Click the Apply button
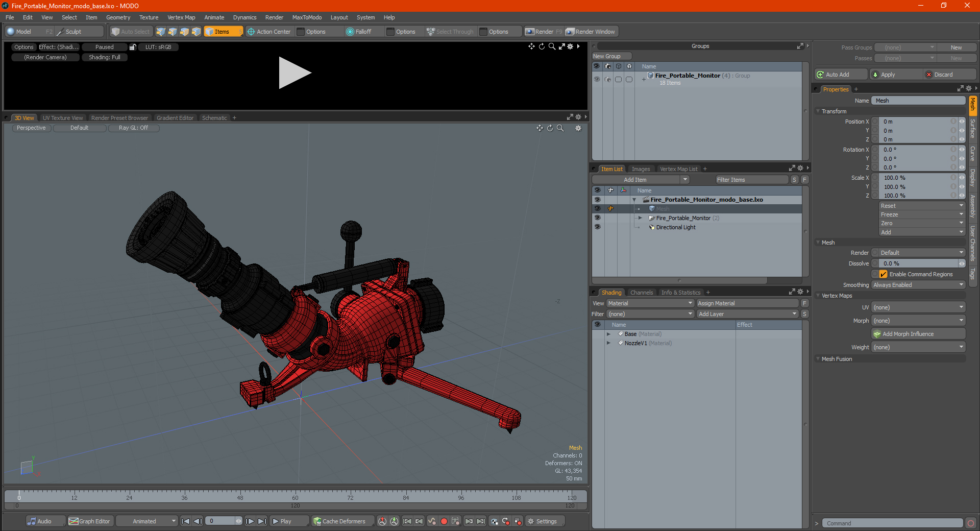 tap(896, 75)
